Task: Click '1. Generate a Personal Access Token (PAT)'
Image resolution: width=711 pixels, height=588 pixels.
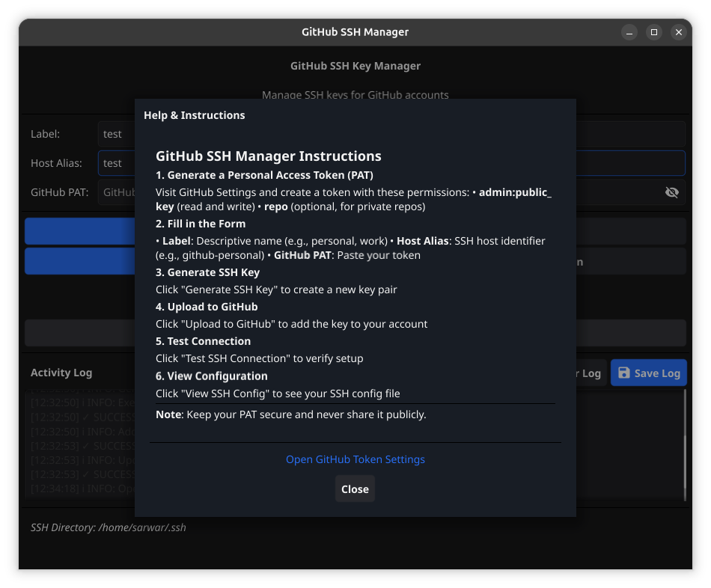Action: [x=264, y=175]
